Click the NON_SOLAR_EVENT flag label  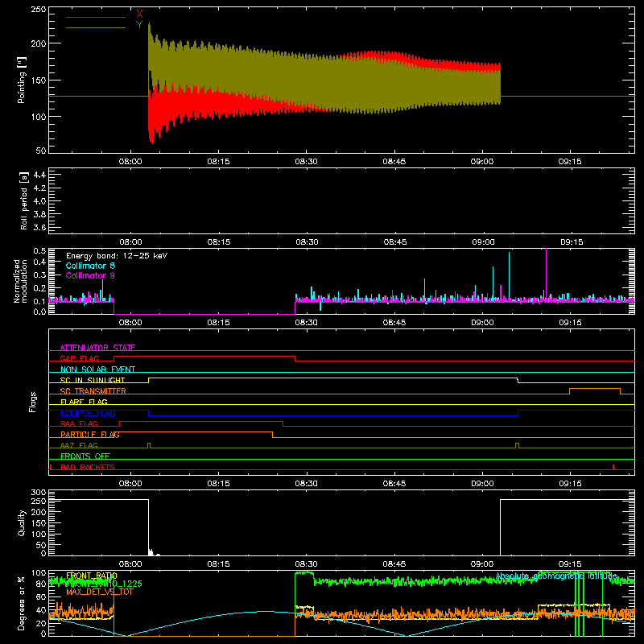click(97, 369)
